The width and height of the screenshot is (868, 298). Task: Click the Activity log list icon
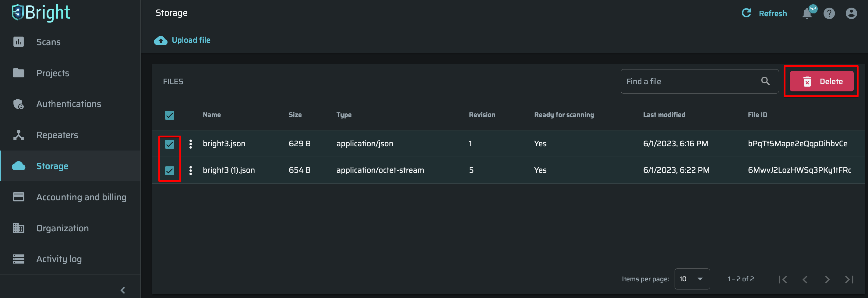click(19, 259)
